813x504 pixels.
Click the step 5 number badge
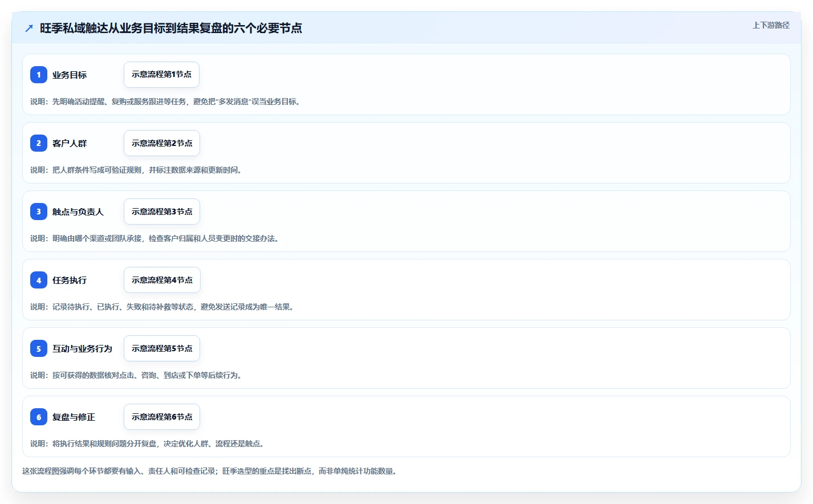(x=39, y=348)
